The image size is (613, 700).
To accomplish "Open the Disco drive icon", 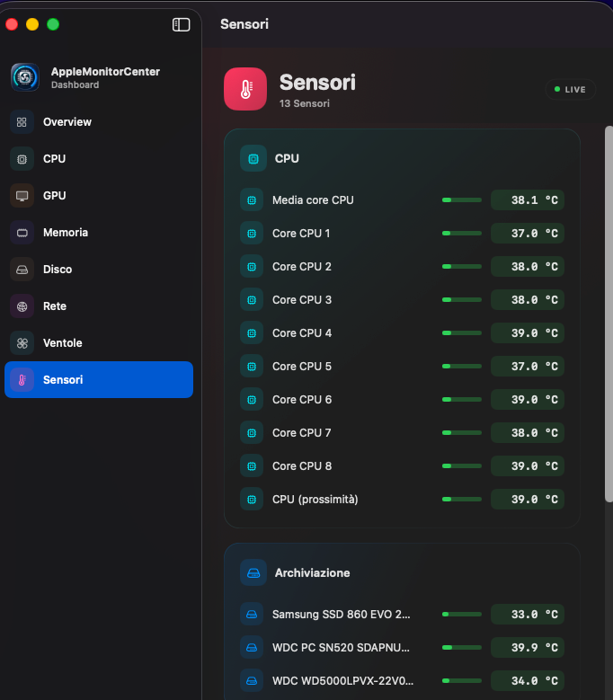I will tap(22, 270).
